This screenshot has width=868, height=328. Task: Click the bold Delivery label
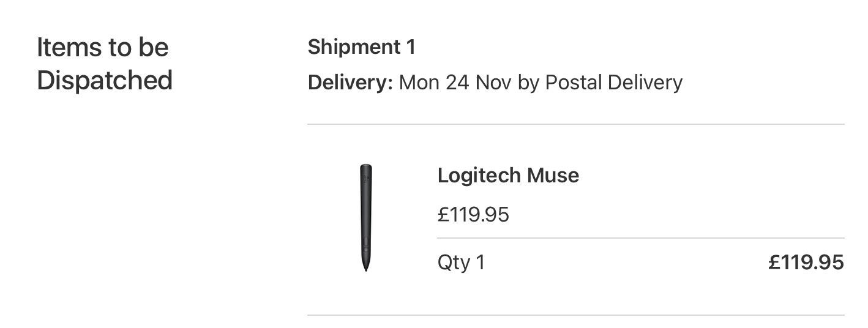[x=350, y=83]
